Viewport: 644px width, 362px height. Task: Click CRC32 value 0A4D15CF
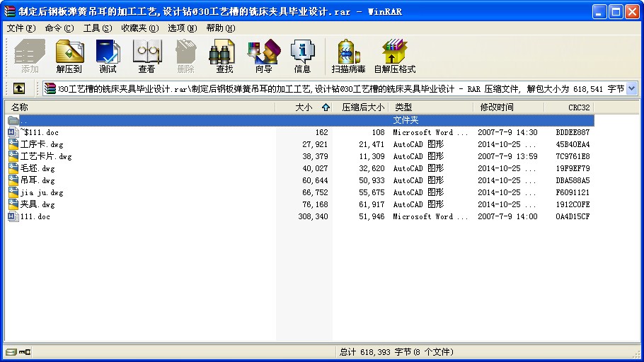click(x=573, y=216)
